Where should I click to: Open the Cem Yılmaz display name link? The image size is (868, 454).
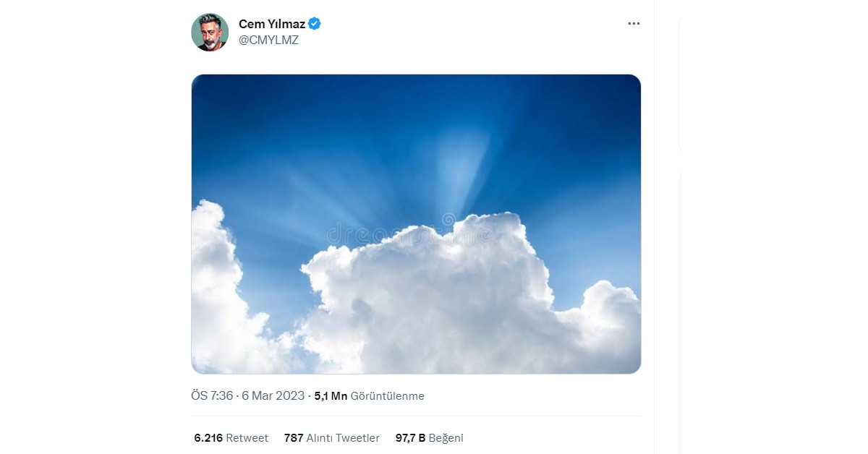tap(272, 24)
